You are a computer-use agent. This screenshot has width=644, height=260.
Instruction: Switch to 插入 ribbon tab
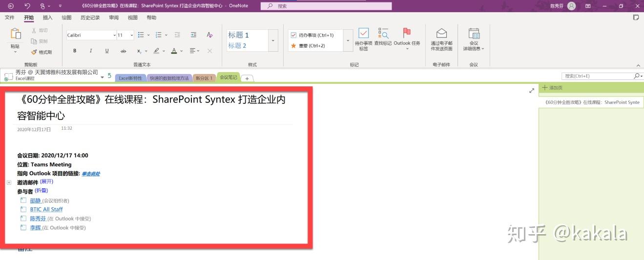48,18
